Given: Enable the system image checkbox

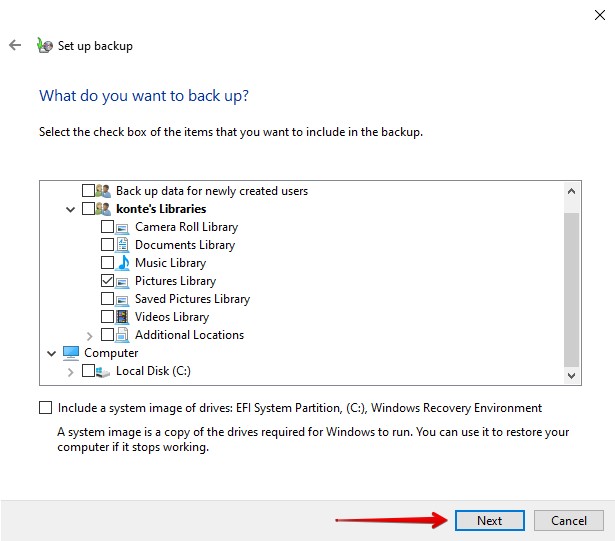Looking at the screenshot, I should pyautogui.click(x=45, y=408).
